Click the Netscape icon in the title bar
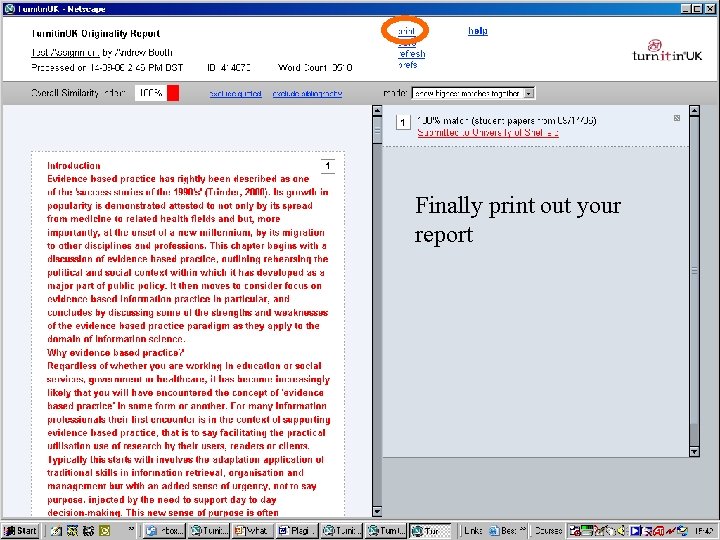 click(x=9, y=9)
